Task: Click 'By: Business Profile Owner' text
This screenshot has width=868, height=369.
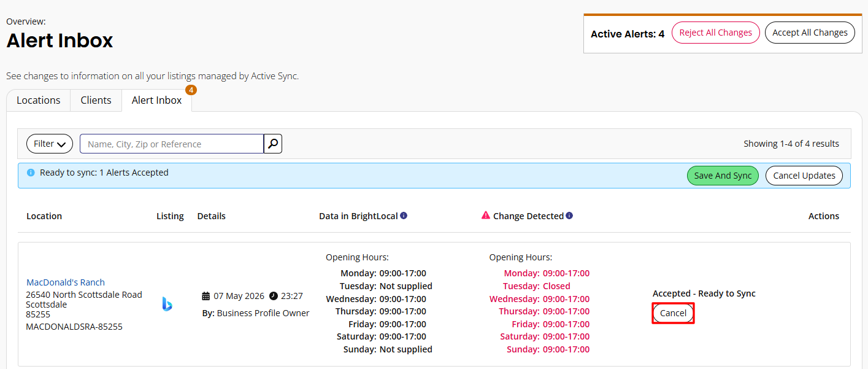Action: 256,313
